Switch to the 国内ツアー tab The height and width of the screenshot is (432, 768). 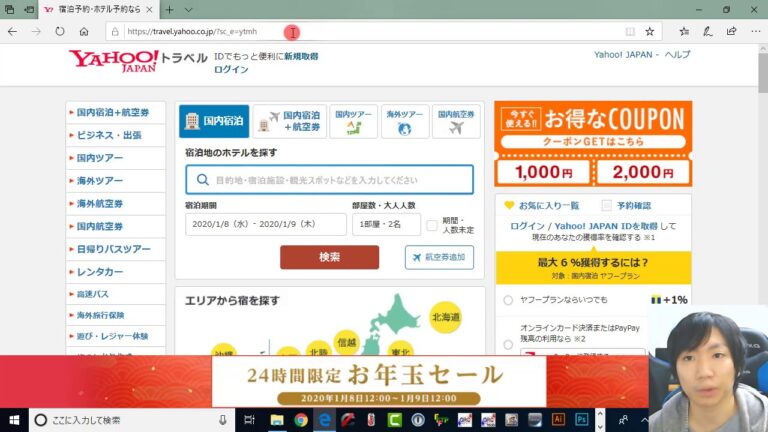(x=354, y=121)
